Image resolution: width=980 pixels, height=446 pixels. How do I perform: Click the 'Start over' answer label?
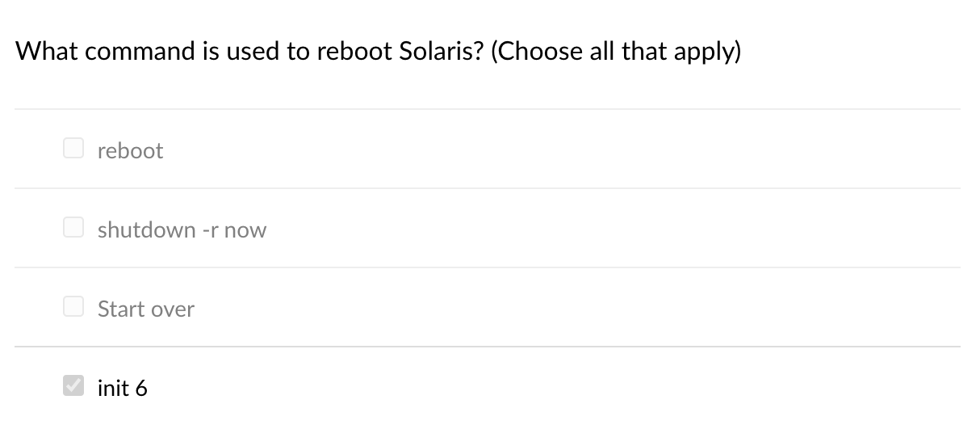pos(146,309)
